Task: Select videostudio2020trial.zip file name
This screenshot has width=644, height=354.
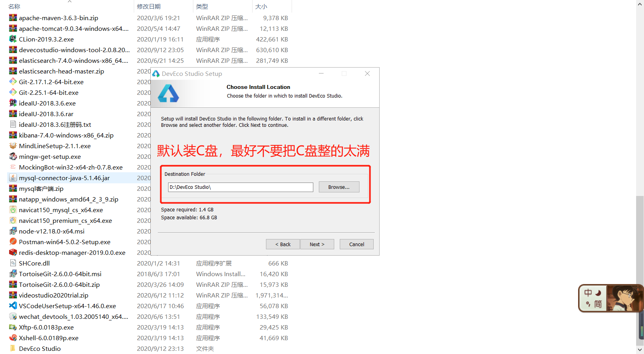Action: [x=54, y=295]
